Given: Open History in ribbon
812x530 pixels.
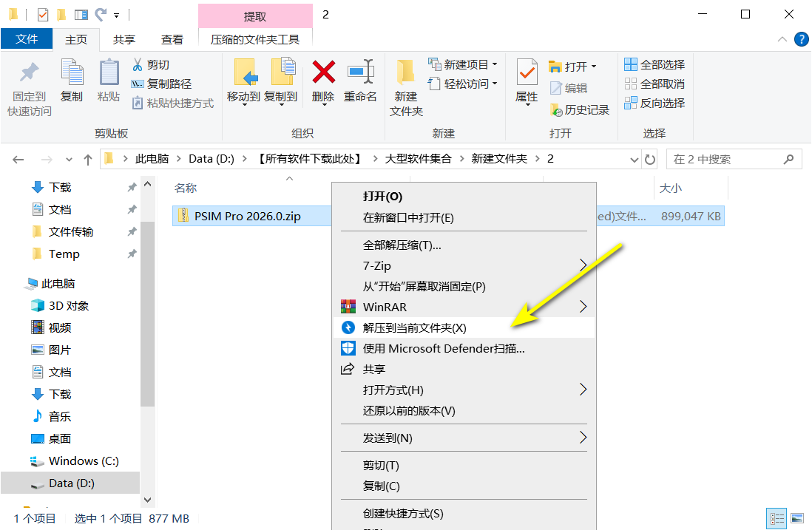Looking at the screenshot, I should tap(580, 109).
